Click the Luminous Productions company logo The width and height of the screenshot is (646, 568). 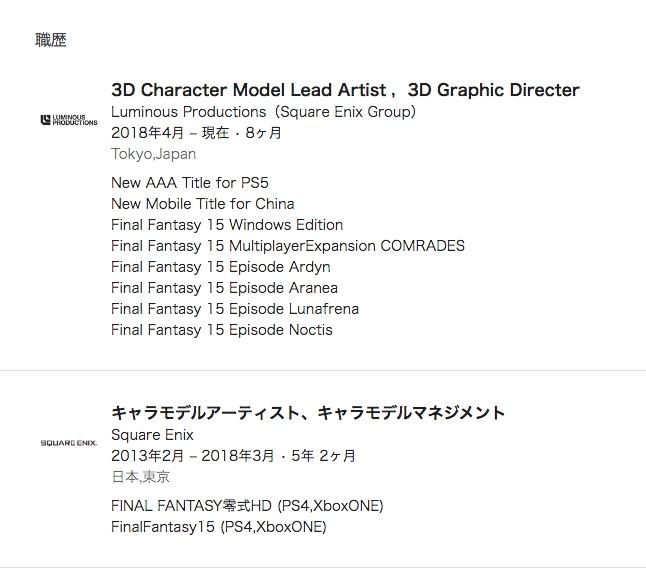pos(69,120)
